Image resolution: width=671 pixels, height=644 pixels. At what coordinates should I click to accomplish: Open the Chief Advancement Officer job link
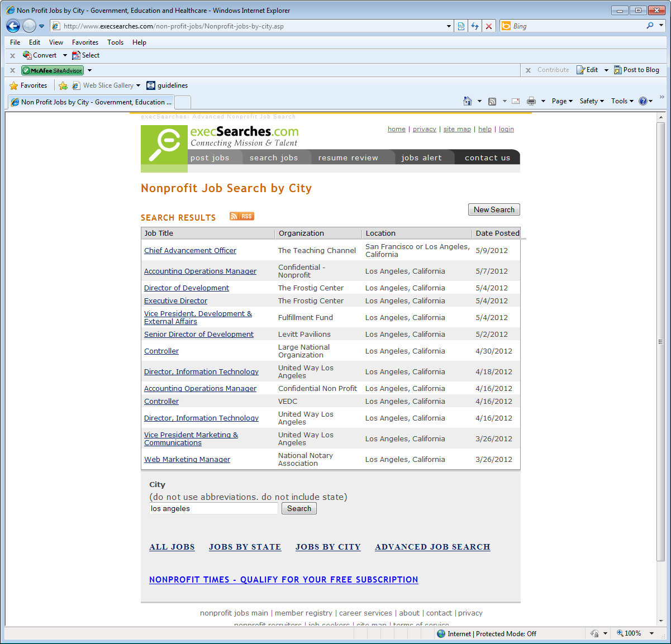point(190,251)
